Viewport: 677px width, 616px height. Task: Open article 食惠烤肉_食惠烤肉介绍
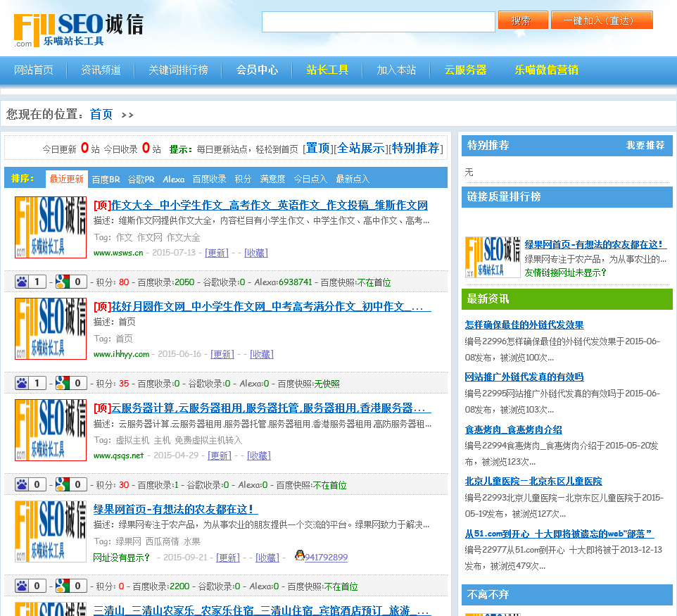513,430
